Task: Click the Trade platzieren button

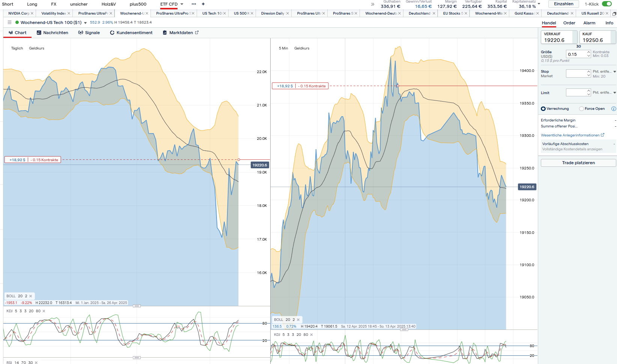Action: point(578,163)
